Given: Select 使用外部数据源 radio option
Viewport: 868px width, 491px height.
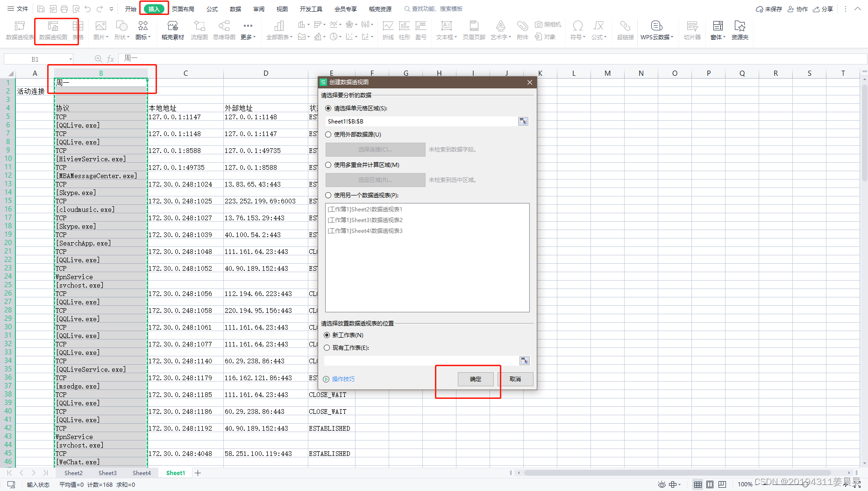Looking at the screenshot, I should (328, 135).
